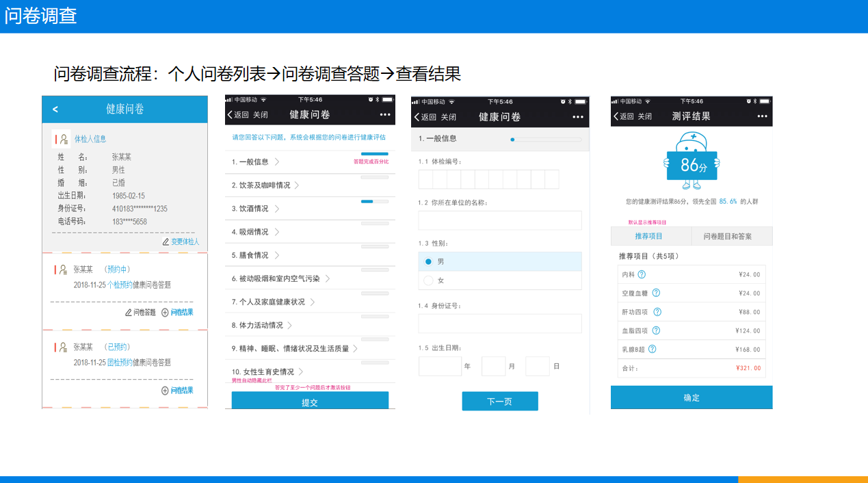Screen dimensions: 868x483
Task: Click the pencil icon next to 变更体检人
Action: click(x=166, y=241)
